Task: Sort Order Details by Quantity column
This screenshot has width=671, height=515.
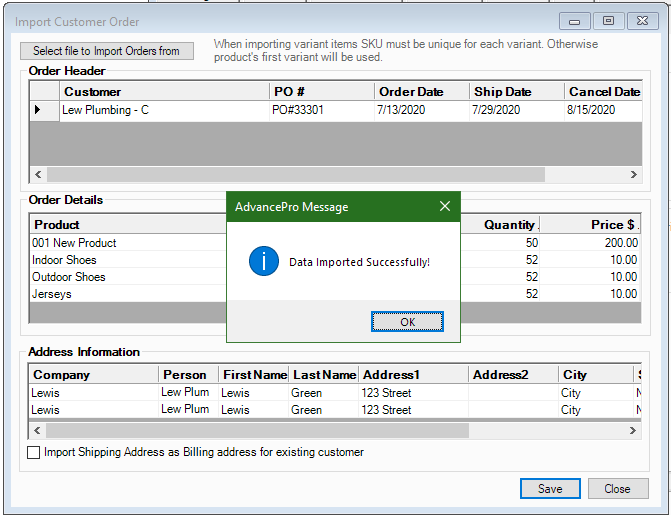Action: [509, 225]
